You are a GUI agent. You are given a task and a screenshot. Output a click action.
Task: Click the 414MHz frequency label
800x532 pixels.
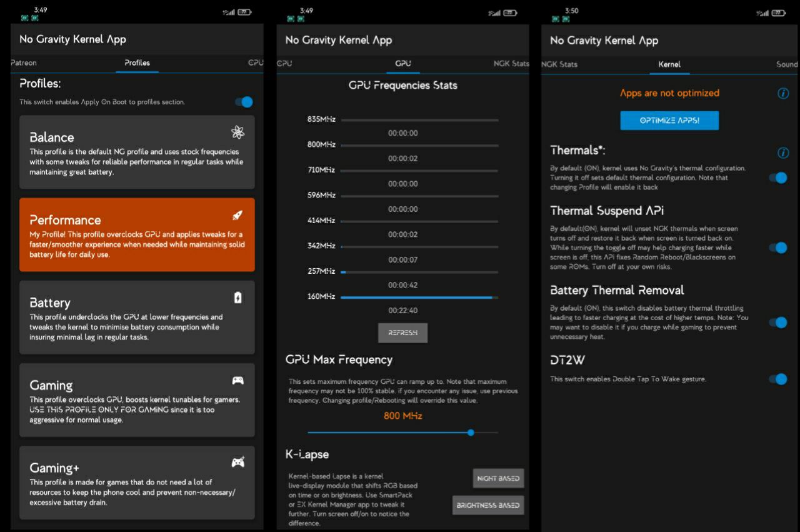click(x=321, y=221)
